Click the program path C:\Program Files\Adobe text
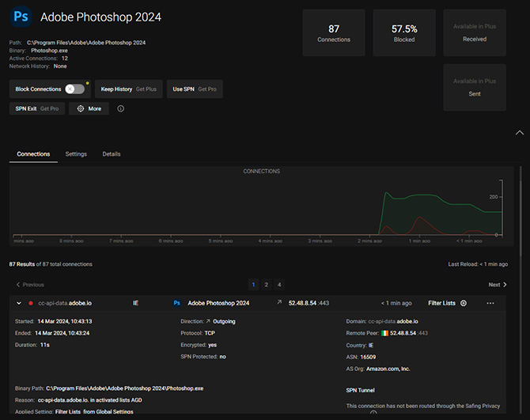This screenshot has width=530, height=420. pos(86,43)
